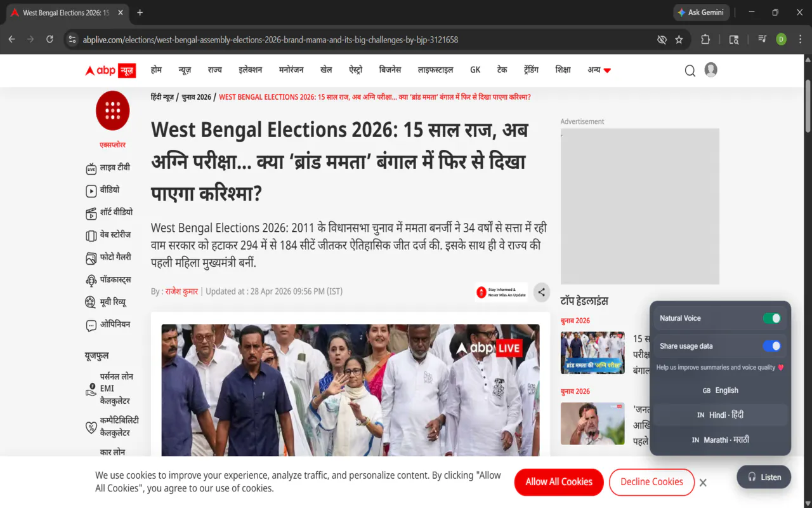This screenshot has width=812, height=508.
Task: Open the first top headline thumbnail
Action: point(593,352)
